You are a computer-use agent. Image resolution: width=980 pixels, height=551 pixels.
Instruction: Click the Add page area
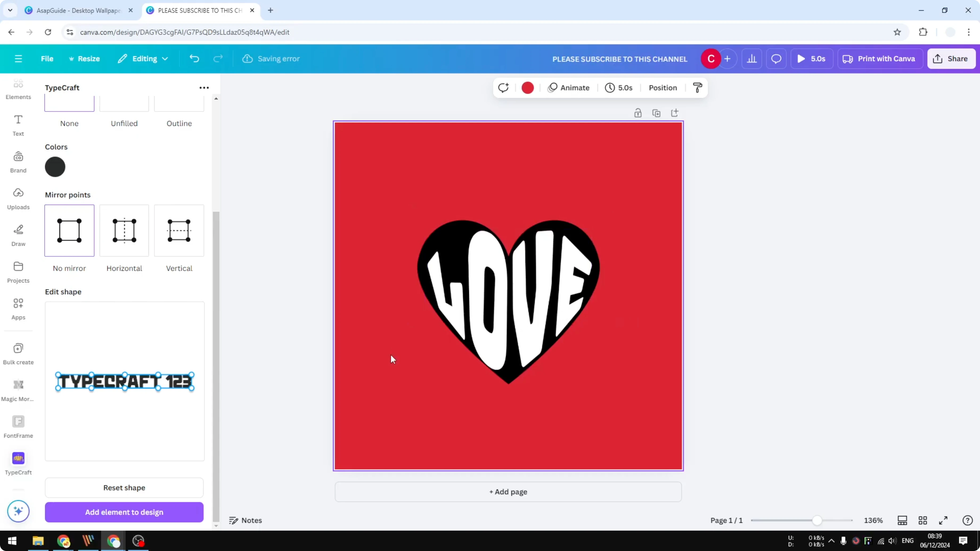click(508, 492)
